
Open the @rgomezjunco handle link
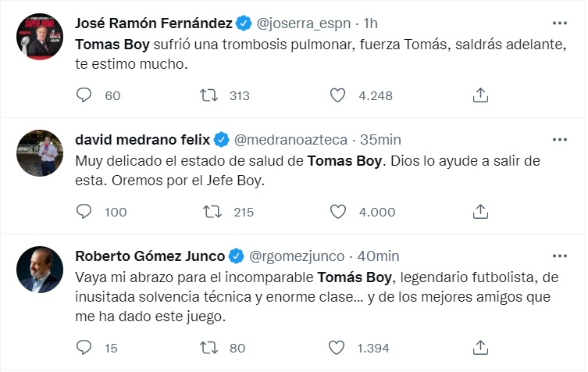click(297, 256)
